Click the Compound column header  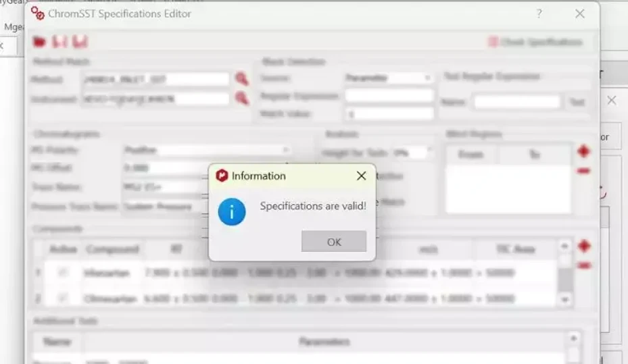(x=112, y=249)
